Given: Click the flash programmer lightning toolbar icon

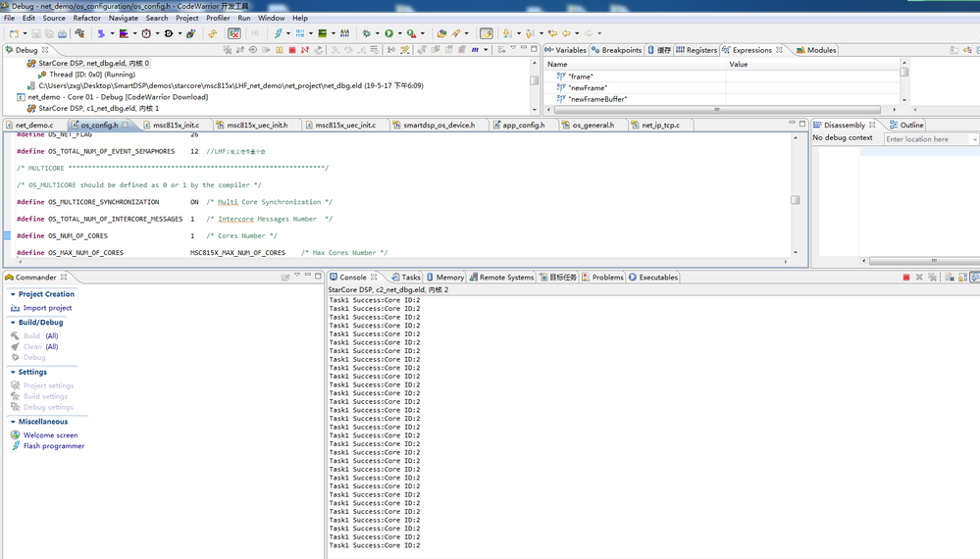Looking at the screenshot, I should coord(278,33).
